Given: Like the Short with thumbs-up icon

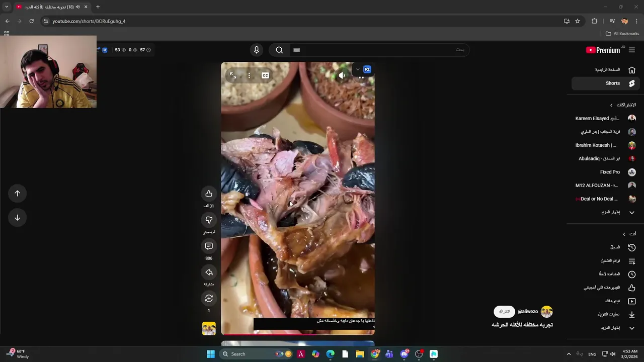Looking at the screenshot, I should [x=209, y=194].
